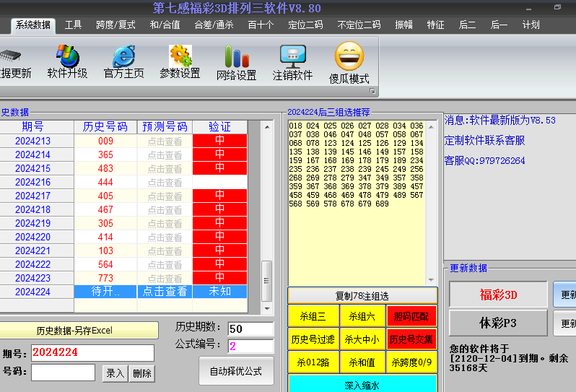Switch to 不定位二码 tab
Image resolution: width=576 pixels, height=392 pixels.
coord(359,25)
